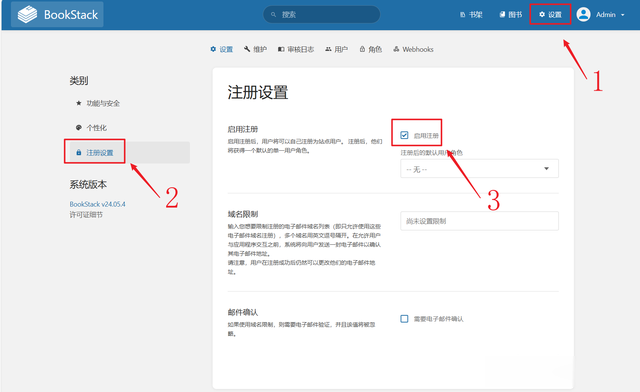Switch to the 用户 tab
The image size is (640, 392).
337,49
